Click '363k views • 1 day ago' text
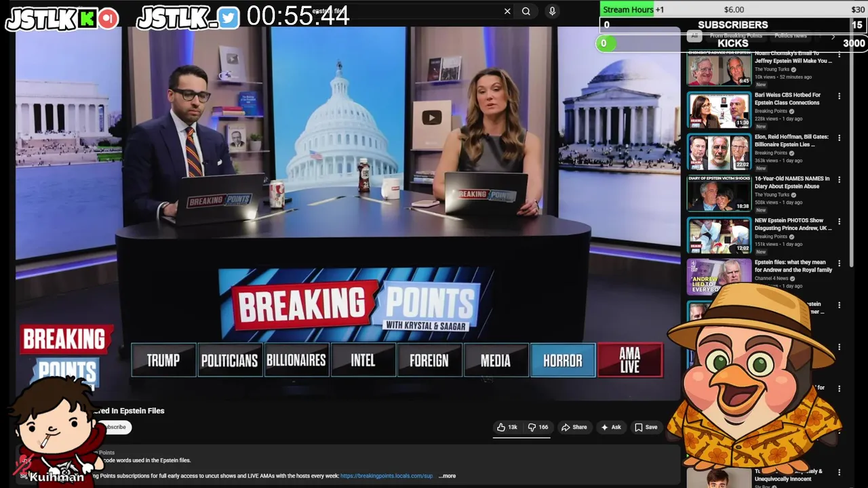 (x=778, y=160)
